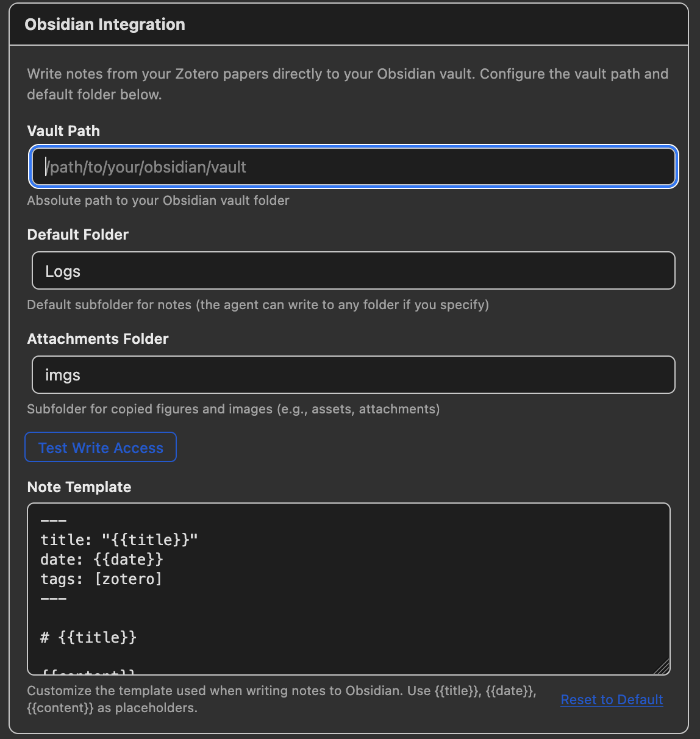Click the Logs value in Default Folder
Screen dimensions: 700x739
[62, 271]
